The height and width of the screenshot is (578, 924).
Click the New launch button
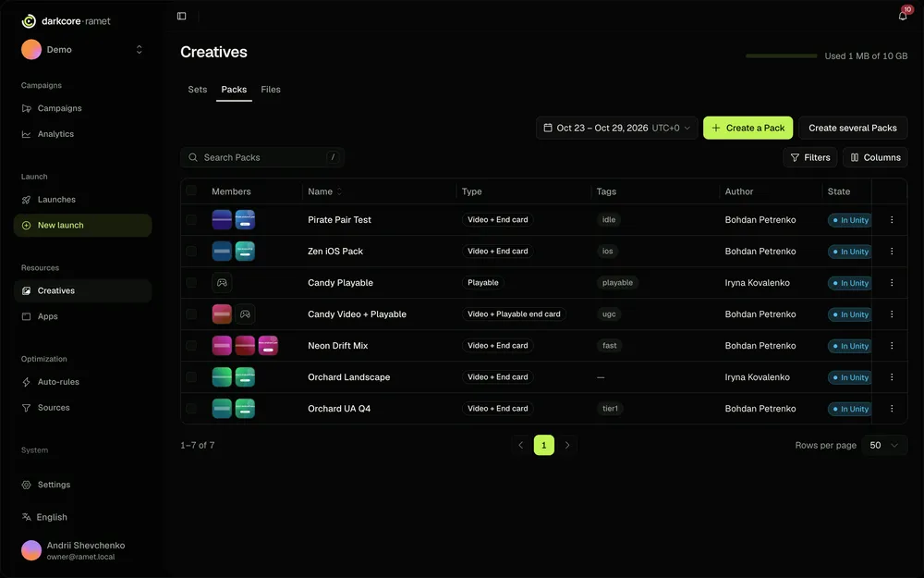82,226
